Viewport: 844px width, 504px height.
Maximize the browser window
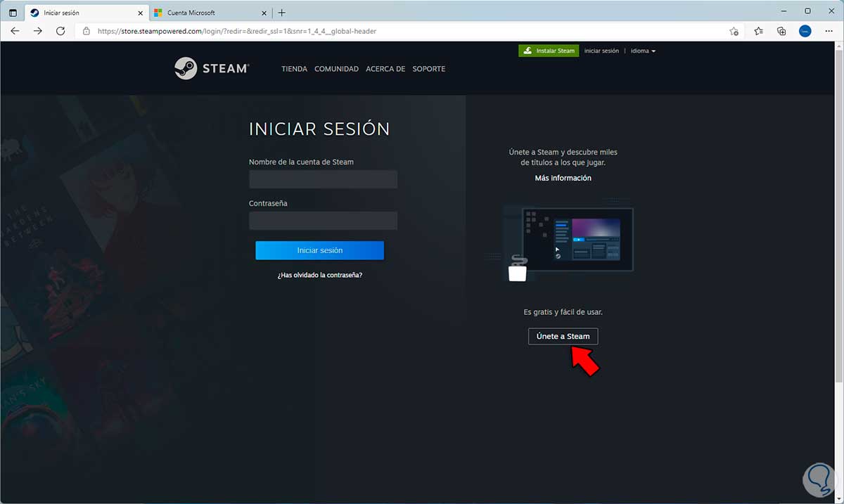(x=807, y=11)
